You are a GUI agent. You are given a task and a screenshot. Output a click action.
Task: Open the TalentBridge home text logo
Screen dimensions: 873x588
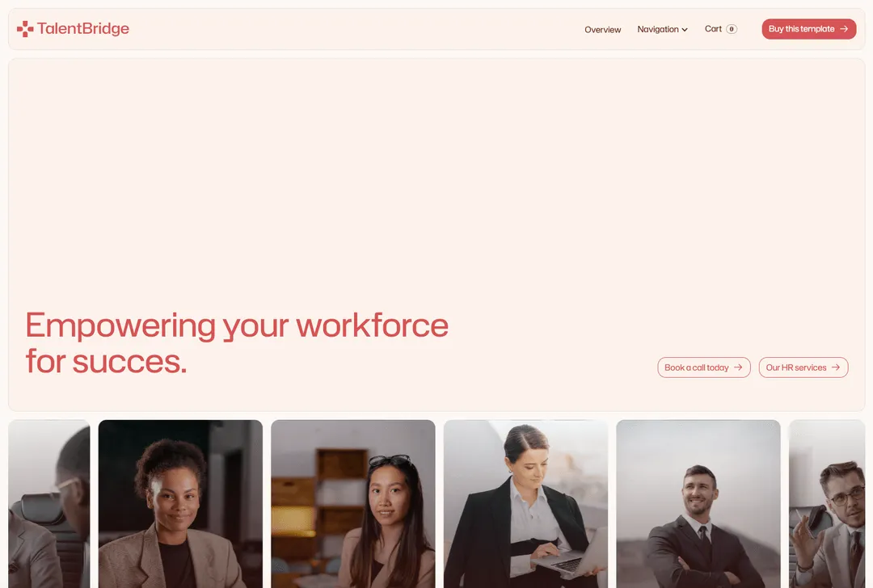[x=83, y=29]
